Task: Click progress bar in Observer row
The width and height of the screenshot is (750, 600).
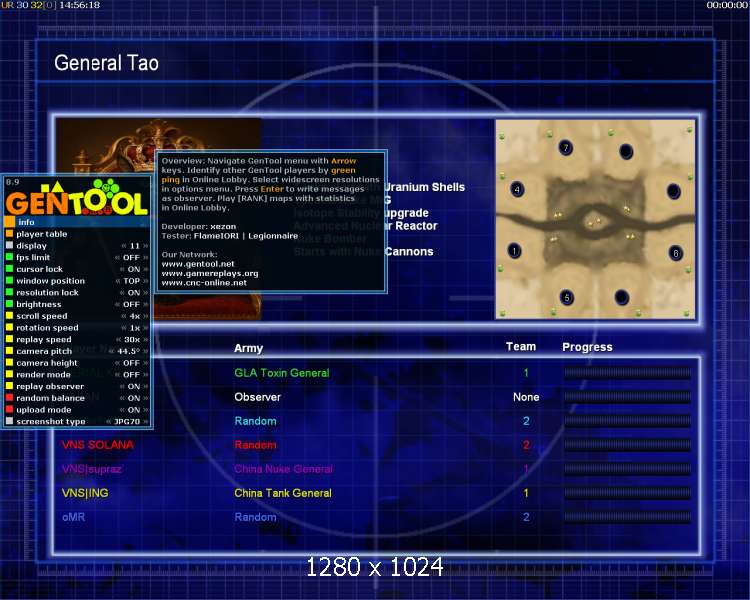Action: [627, 397]
